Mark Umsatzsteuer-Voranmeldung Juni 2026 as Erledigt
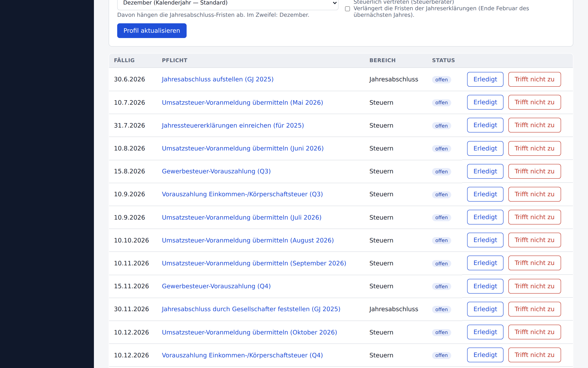588x368 pixels. pyautogui.click(x=485, y=148)
